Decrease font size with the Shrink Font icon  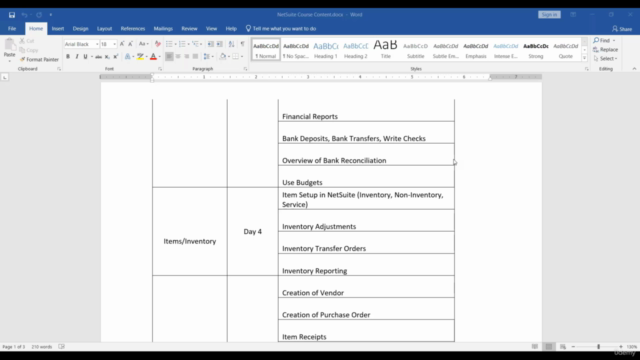click(x=130, y=44)
